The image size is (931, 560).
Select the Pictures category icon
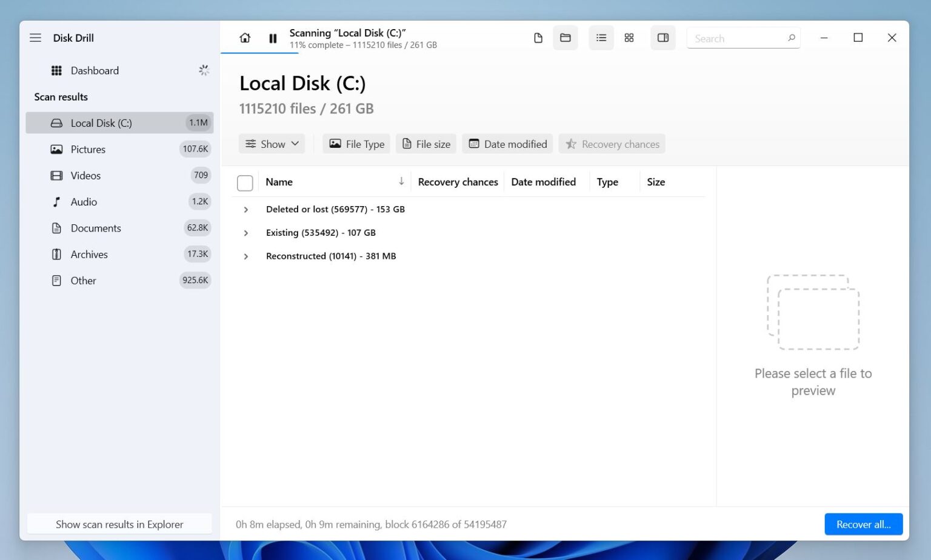click(x=56, y=149)
